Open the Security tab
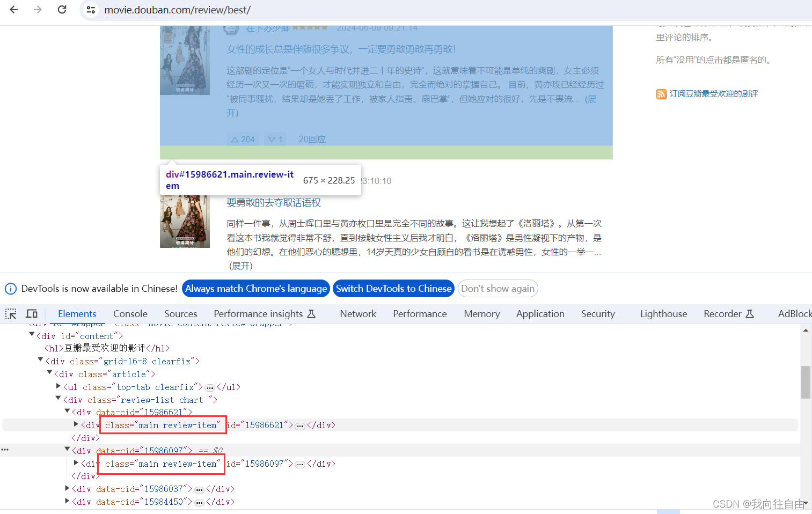This screenshot has height=514, width=812. [x=598, y=314]
